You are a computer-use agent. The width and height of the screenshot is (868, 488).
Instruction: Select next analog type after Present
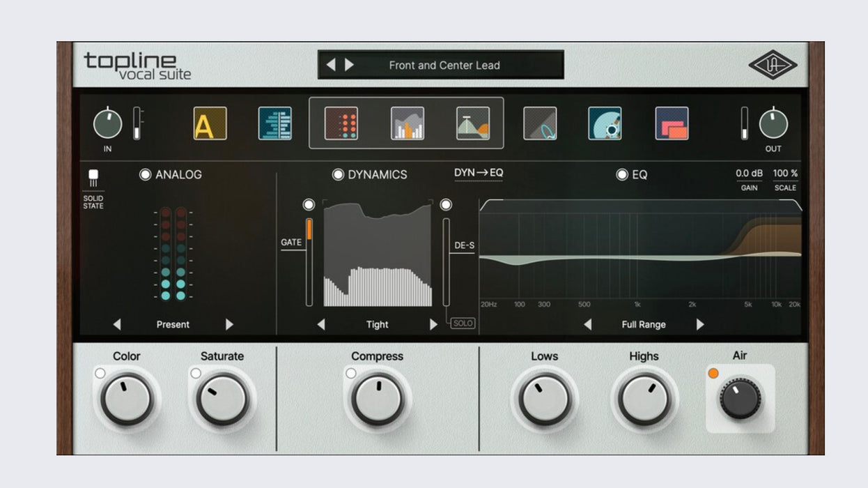229,324
